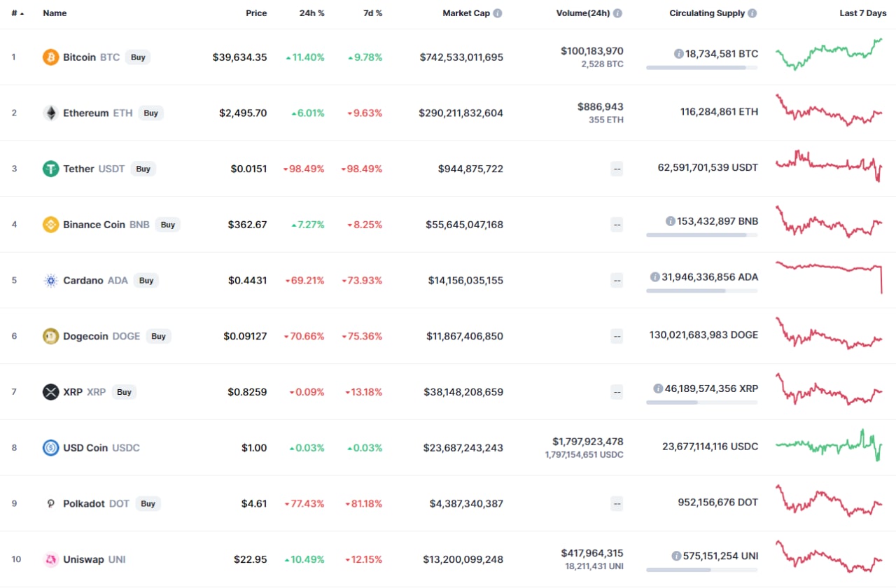The width and height of the screenshot is (896, 588).
Task: Sort by the 7d % column header
Action: tap(372, 13)
